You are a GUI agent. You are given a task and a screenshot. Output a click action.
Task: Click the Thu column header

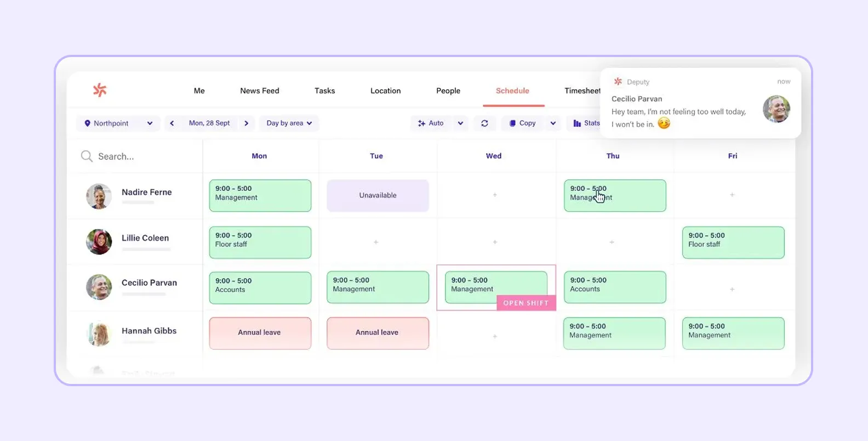pyautogui.click(x=613, y=156)
